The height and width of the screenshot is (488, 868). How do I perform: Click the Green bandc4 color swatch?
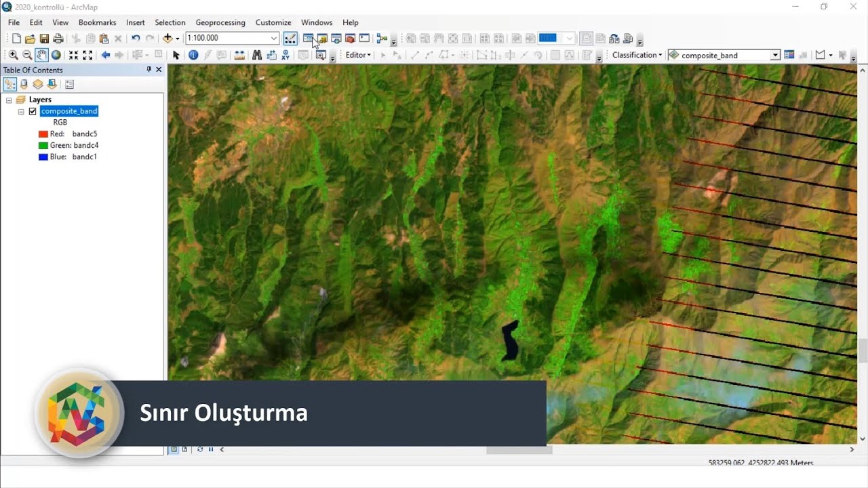[43, 146]
